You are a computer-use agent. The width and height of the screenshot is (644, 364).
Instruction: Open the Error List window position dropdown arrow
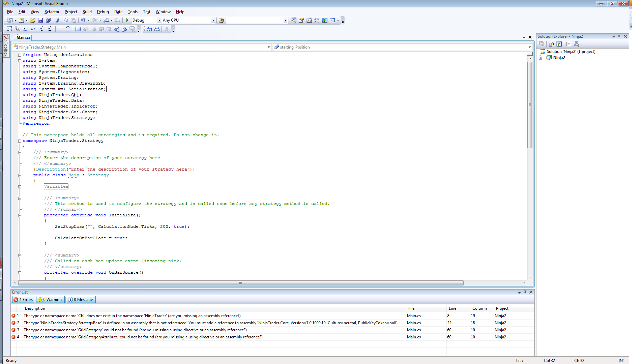[519, 293]
